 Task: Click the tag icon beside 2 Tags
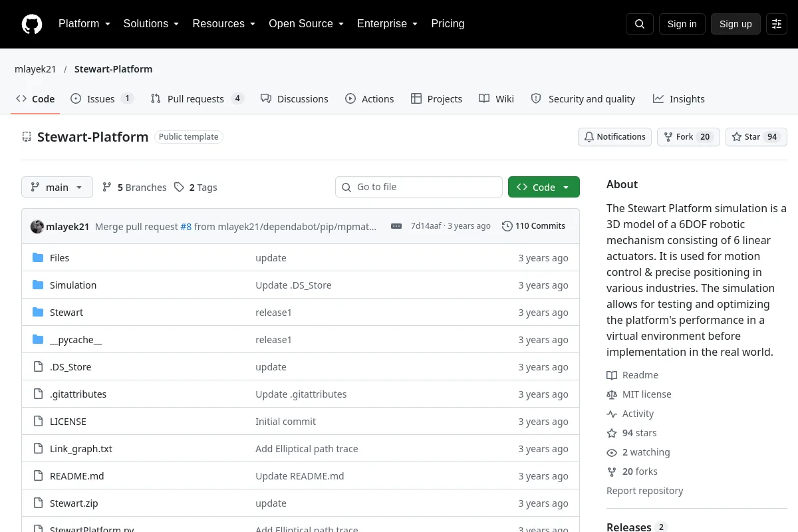pyautogui.click(x=179, y=188)
